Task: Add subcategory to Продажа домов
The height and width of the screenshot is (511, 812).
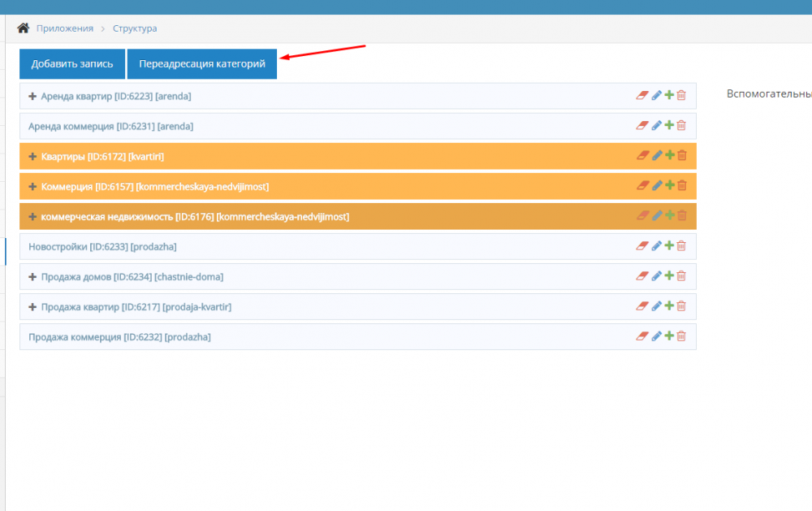Action: 669,275
